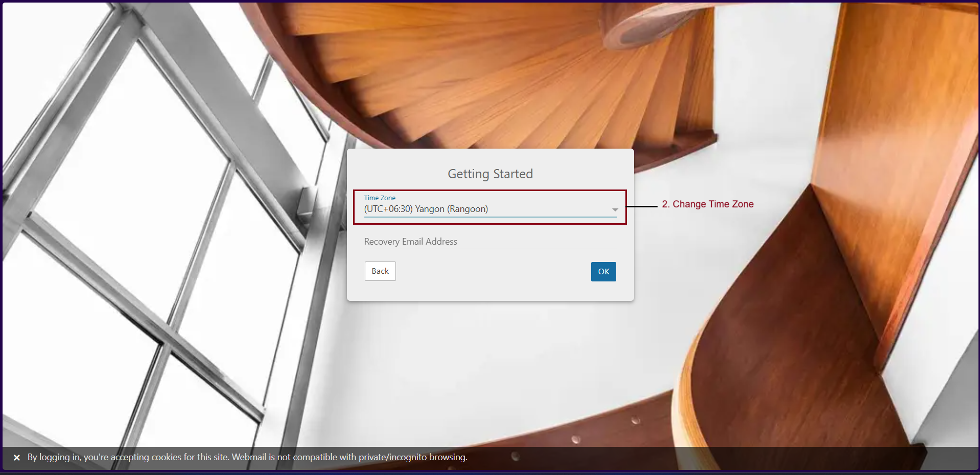Click the Back button
The image size is (980, 475).
pos(380,271)
